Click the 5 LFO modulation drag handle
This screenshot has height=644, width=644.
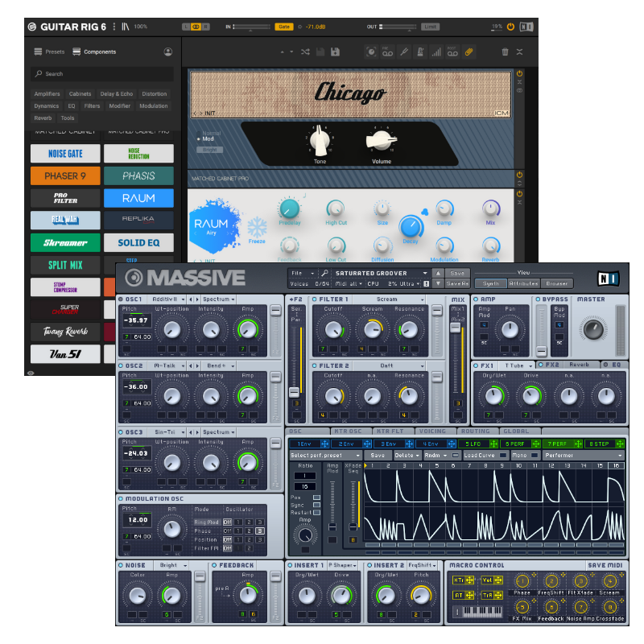coord(493,444)
